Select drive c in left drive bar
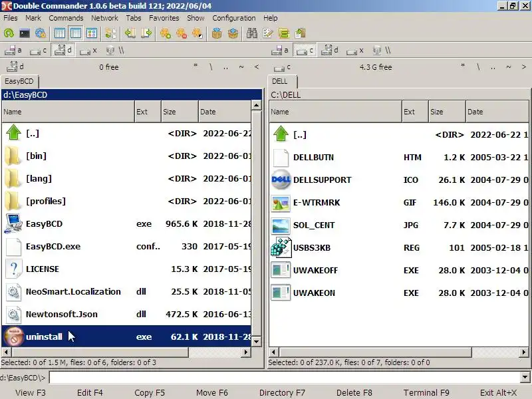The image size is (532, 399). click(38, 51)
